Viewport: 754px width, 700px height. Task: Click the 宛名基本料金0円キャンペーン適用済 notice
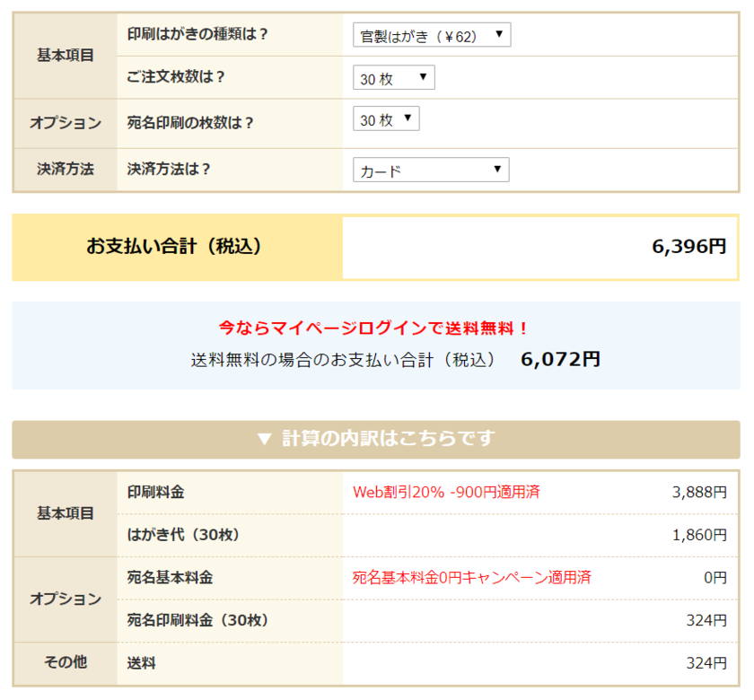click(471, 577)
